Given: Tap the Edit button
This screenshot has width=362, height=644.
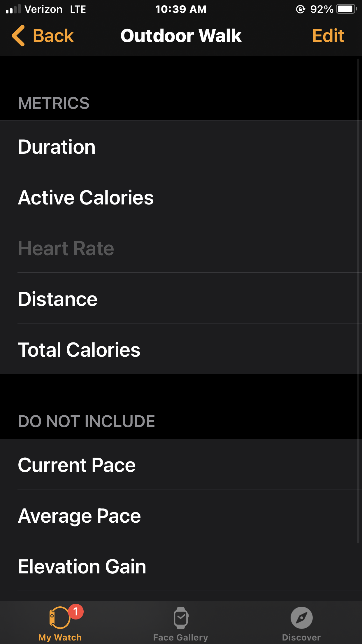Looking at the screenshot, I should click(328, 36).
